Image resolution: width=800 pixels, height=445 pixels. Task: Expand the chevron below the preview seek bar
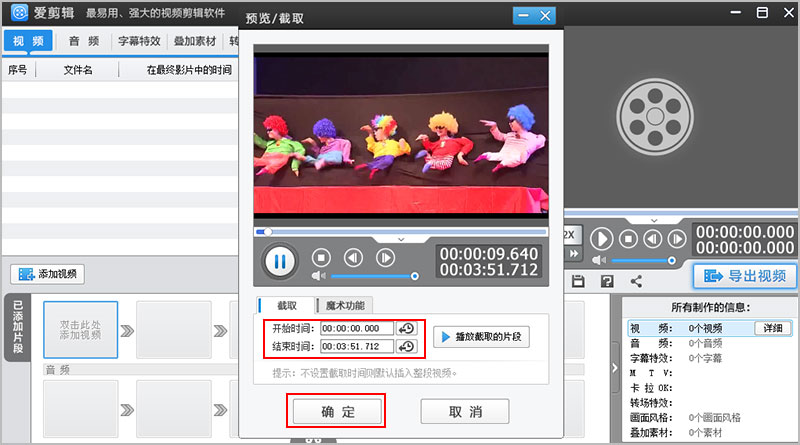401,240
